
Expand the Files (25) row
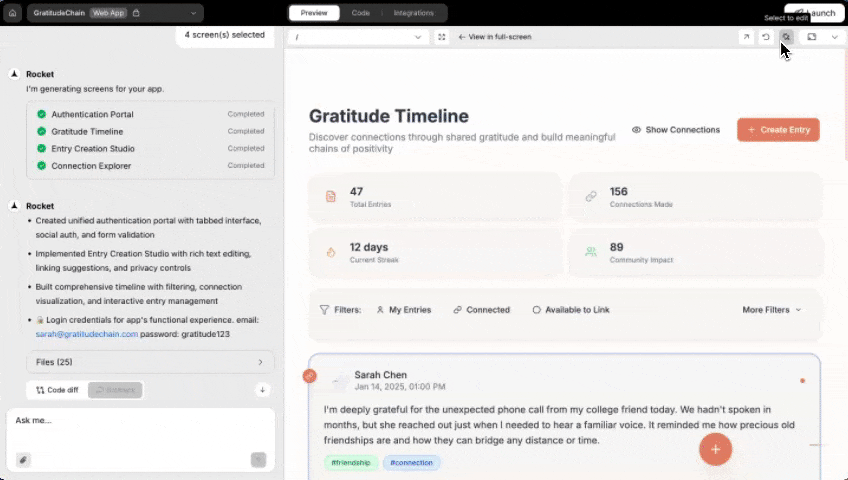[x=150, y=362]
